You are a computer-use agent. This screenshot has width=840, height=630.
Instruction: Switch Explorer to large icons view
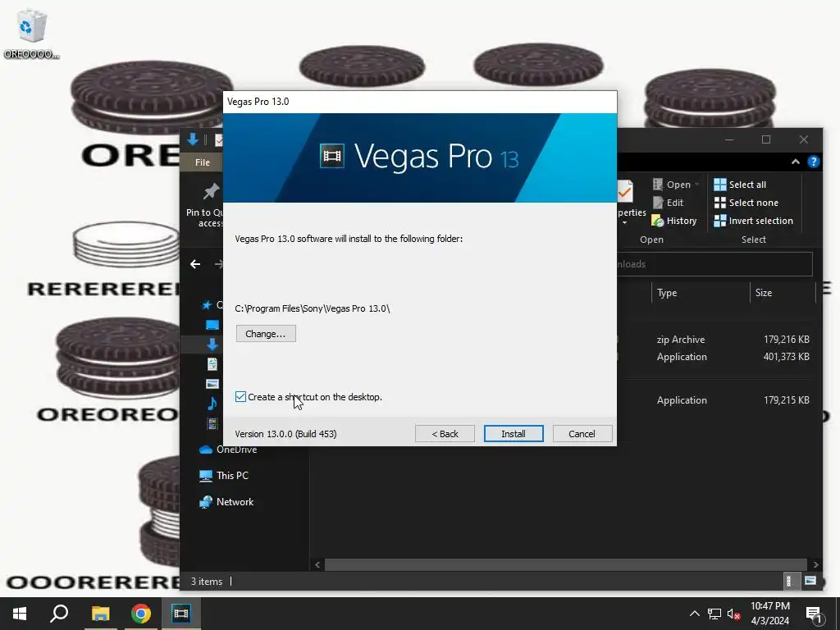coord(810,581)
